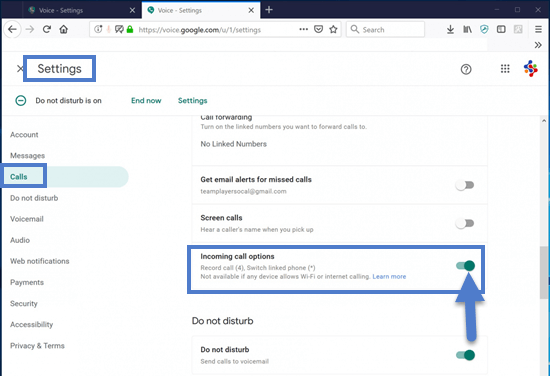This screenshot has height=376, width=550.
Task: Close the active Voice - Settings tab
Action: point(251,10)
